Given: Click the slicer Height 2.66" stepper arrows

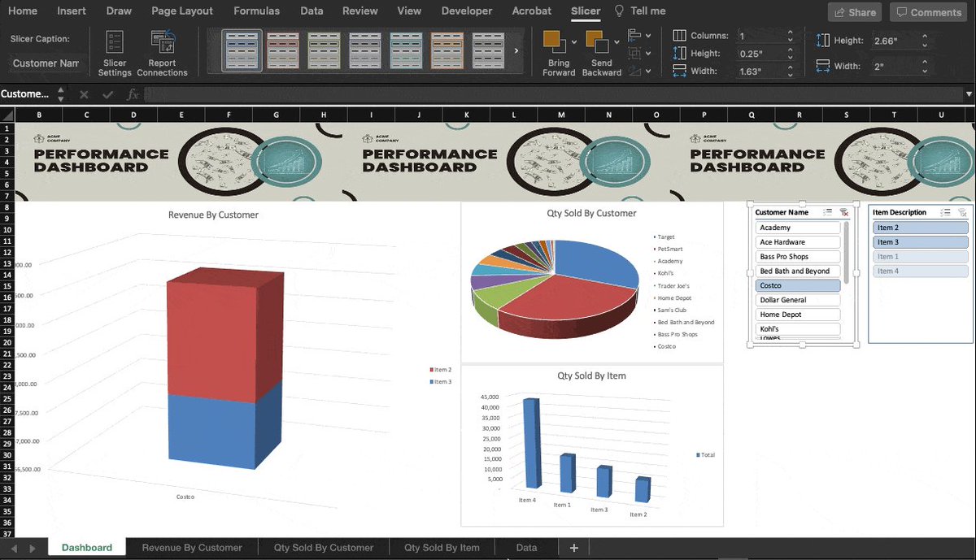Looking at the screenshot, I should pos(924,41).
